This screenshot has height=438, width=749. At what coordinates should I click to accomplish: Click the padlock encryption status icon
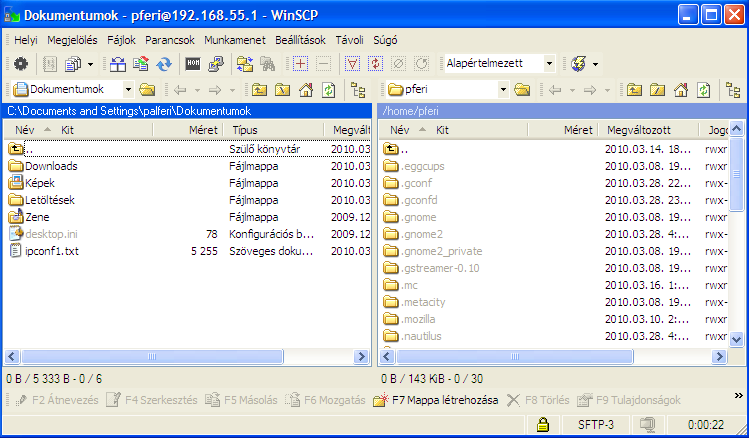(542, 425)
